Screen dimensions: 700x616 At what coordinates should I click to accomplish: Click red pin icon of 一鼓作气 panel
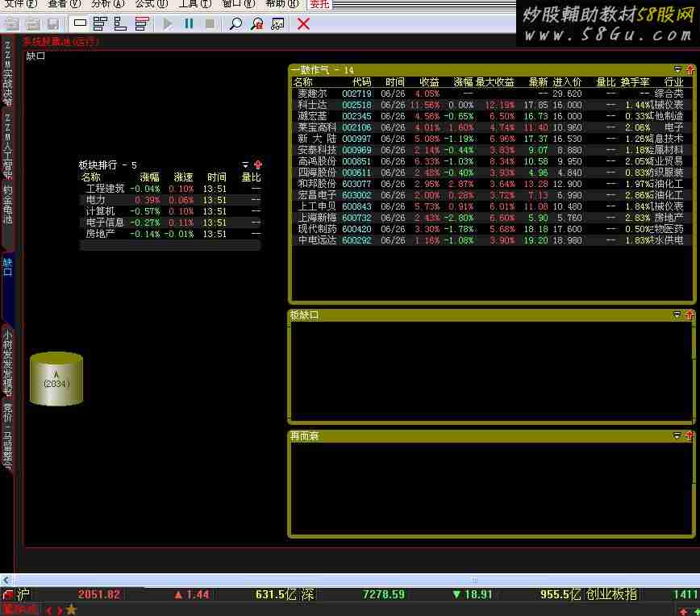tap(690, 69)
